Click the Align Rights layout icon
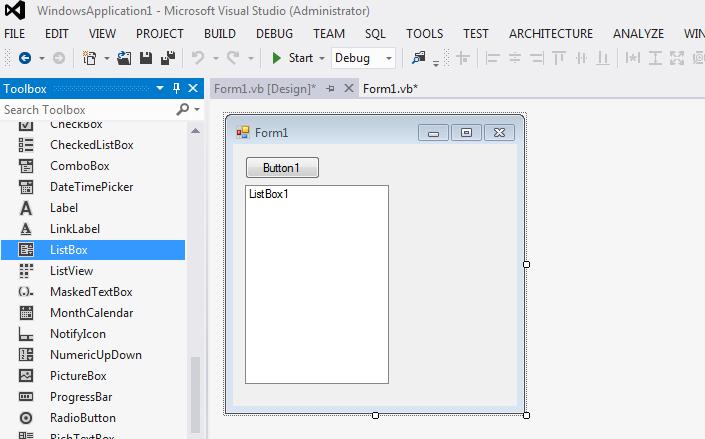The width and height of the screenshot is (705, 439). pyautogui.click(x=536, y=58)
